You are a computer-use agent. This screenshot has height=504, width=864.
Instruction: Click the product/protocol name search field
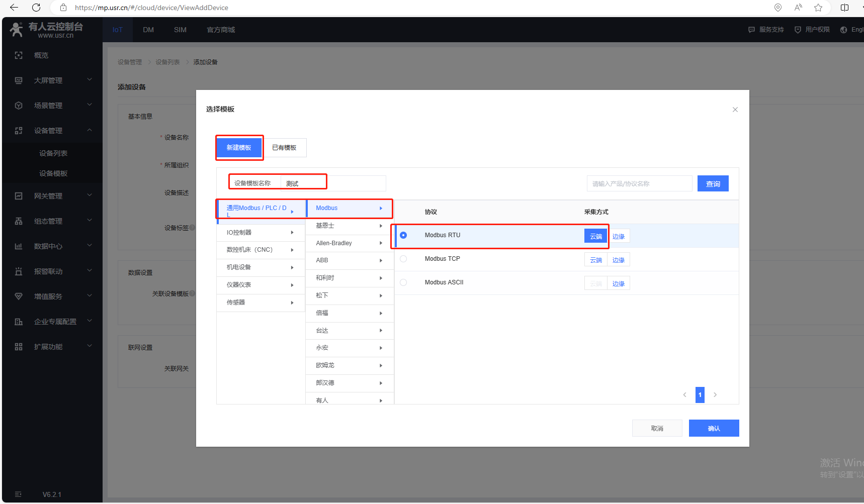click(639, 184)
